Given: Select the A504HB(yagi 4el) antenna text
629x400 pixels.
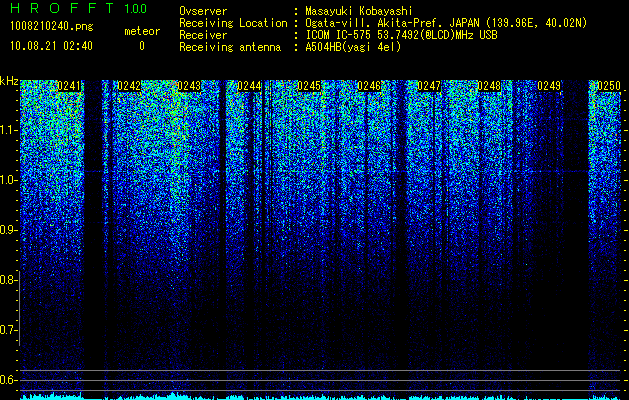Looking at the screenshot, I should (x=353, y=47).
